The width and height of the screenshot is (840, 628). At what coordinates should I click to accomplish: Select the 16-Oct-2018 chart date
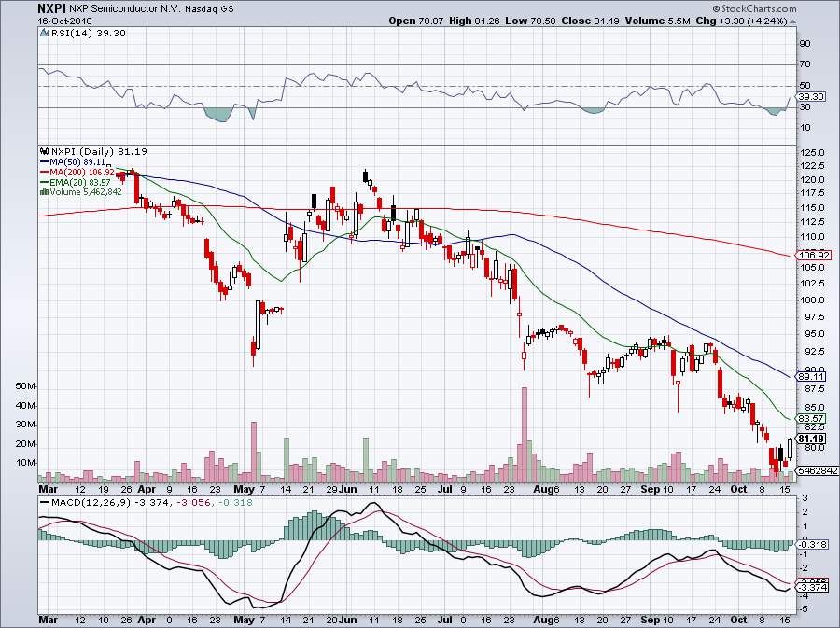click(x=64, y=21)
